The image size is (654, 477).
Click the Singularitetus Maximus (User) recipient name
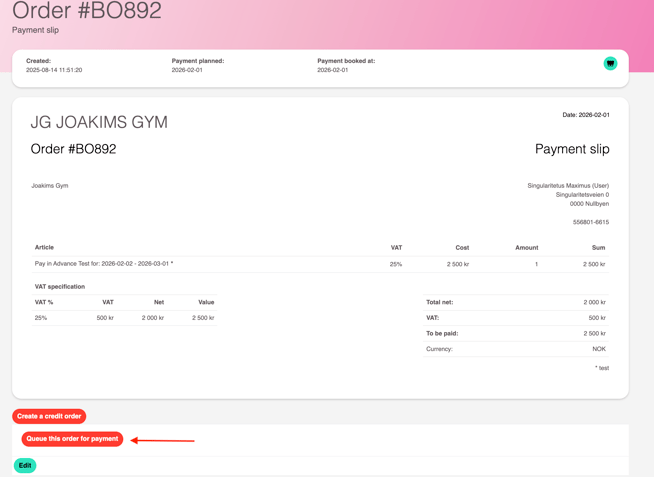(x=568, y=185)
